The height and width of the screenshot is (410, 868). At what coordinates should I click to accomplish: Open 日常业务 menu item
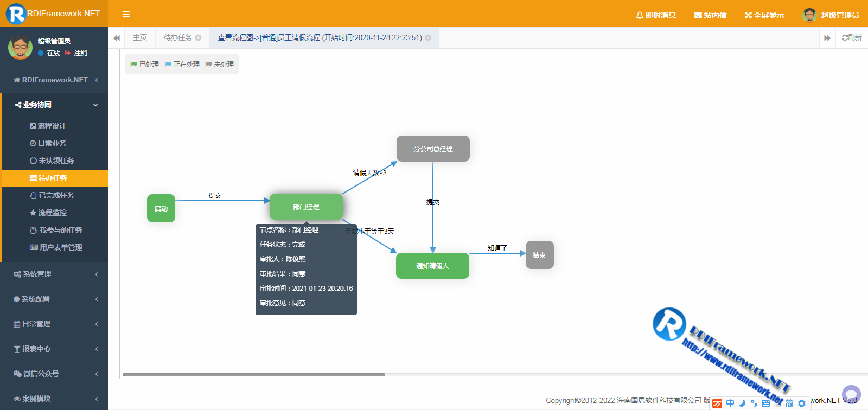(x=55, y=143)
